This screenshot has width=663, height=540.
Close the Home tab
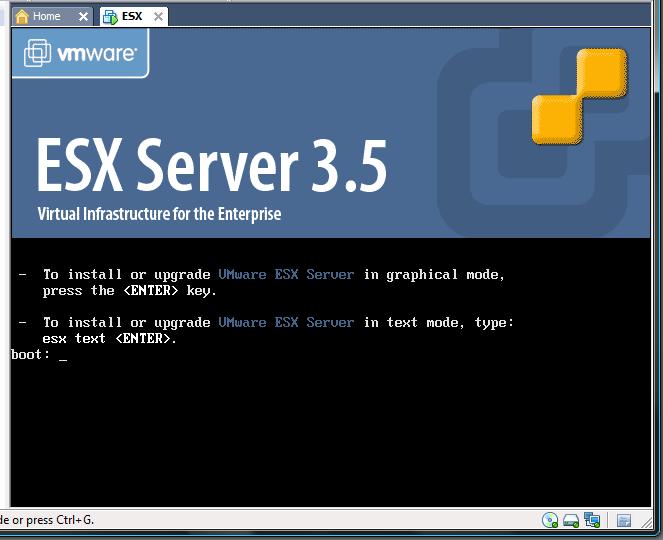click(84, 17)
